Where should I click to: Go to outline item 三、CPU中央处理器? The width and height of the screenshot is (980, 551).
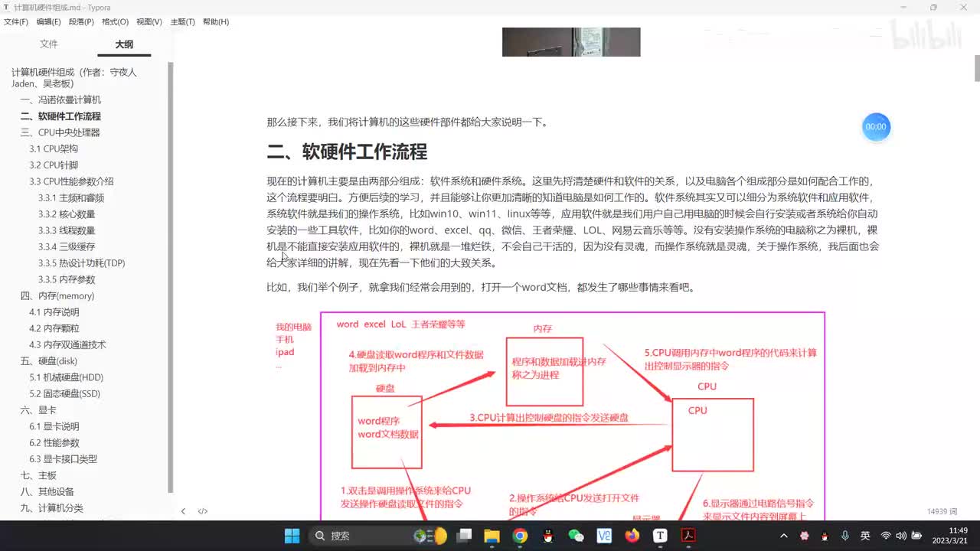pyautogui.click(x=60, y=132)
